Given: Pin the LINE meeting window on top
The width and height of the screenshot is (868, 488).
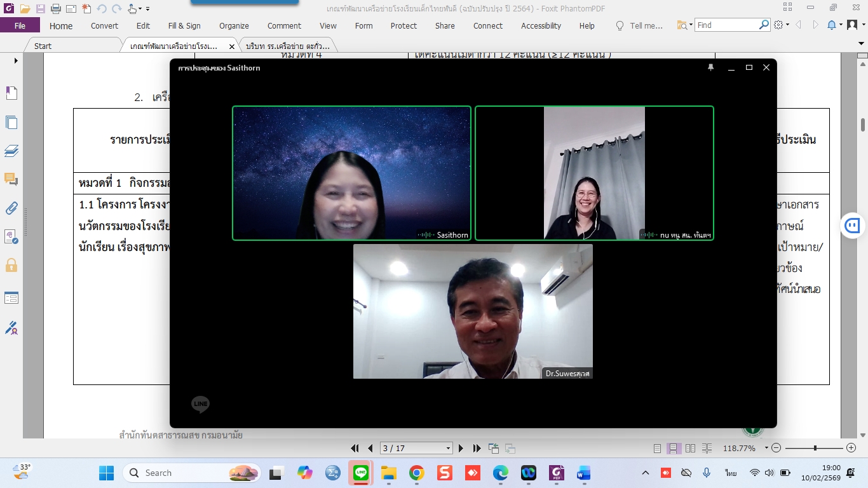Looking at the screenshot, I should 711,67.
